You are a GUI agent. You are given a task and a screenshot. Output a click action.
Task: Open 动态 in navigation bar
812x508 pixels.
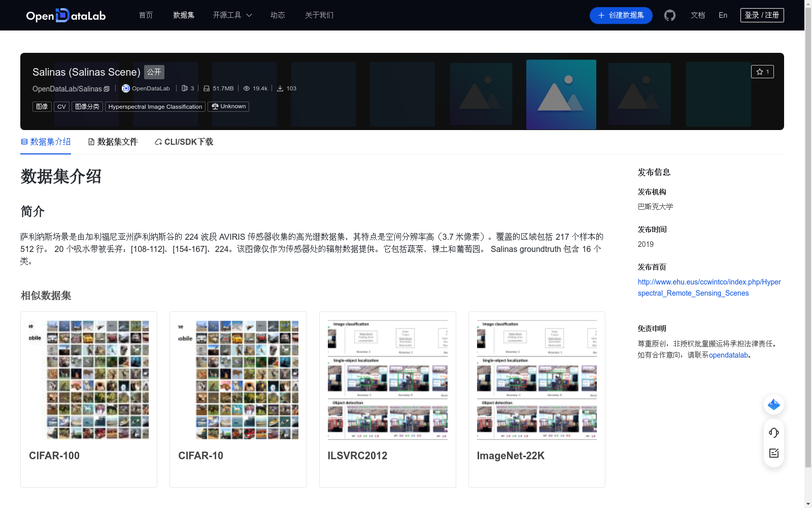point(278,15)
